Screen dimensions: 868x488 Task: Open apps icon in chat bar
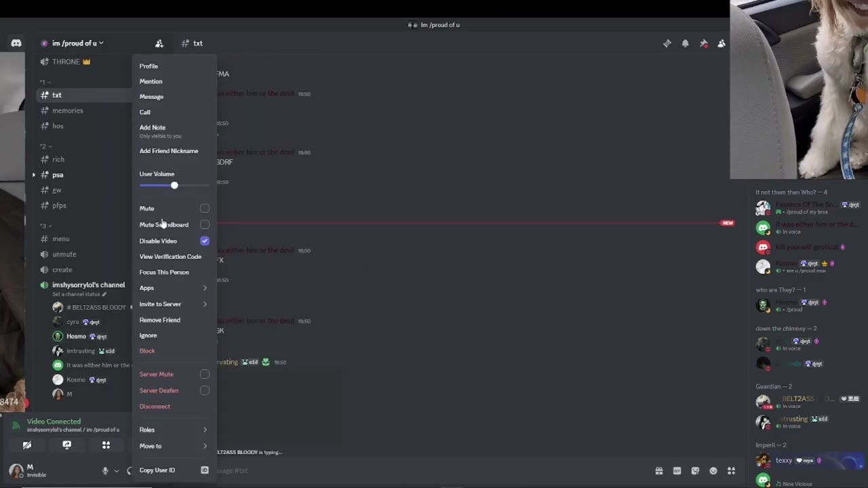point(731,471)
